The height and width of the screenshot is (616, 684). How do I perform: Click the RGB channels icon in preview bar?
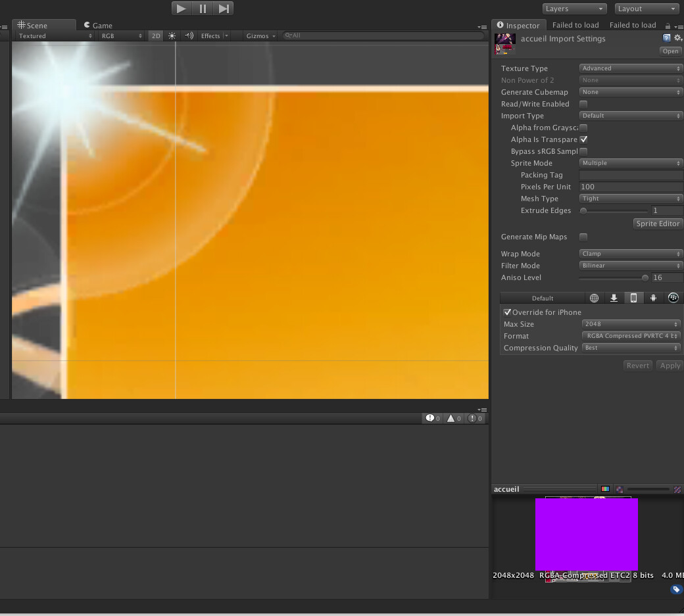click(604, 488)
